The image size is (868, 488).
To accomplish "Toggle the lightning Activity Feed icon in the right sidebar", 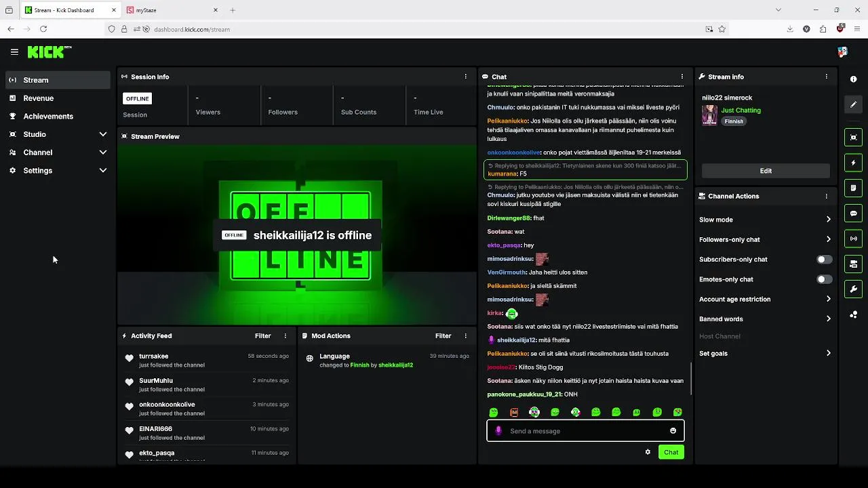I will point(853,163).
